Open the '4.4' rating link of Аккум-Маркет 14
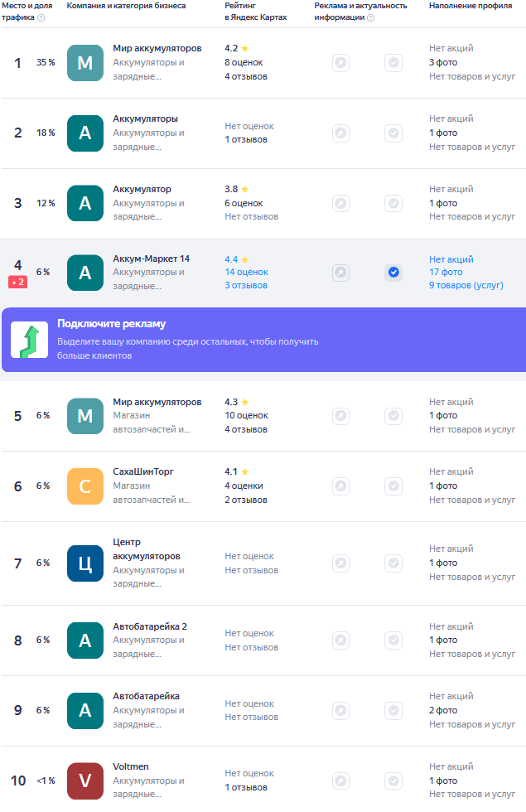The image size is (526, 812). (x=237, y=259)
